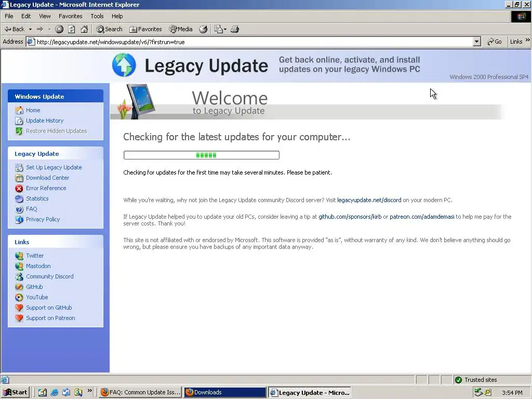The image size is (532, 399).
Task: Open Support on Patreon link
Action: [50, 318]
